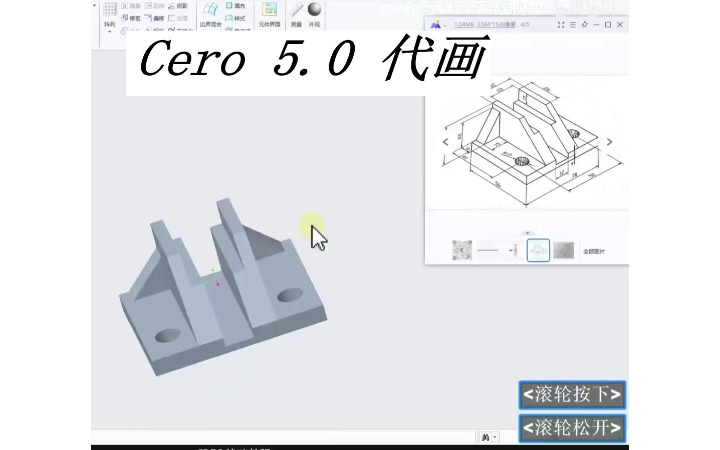The height and width of the screenshot is (450, 720).
Task: Open the 测量 (Measure) ruler tool
Action: 297,15
